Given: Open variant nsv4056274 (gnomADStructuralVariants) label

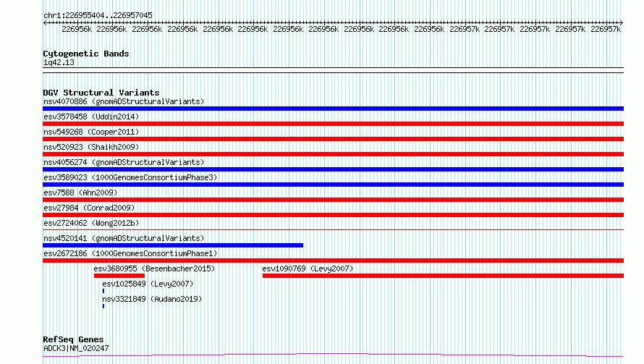Looking at the screenshot, I should pos(124,162).
